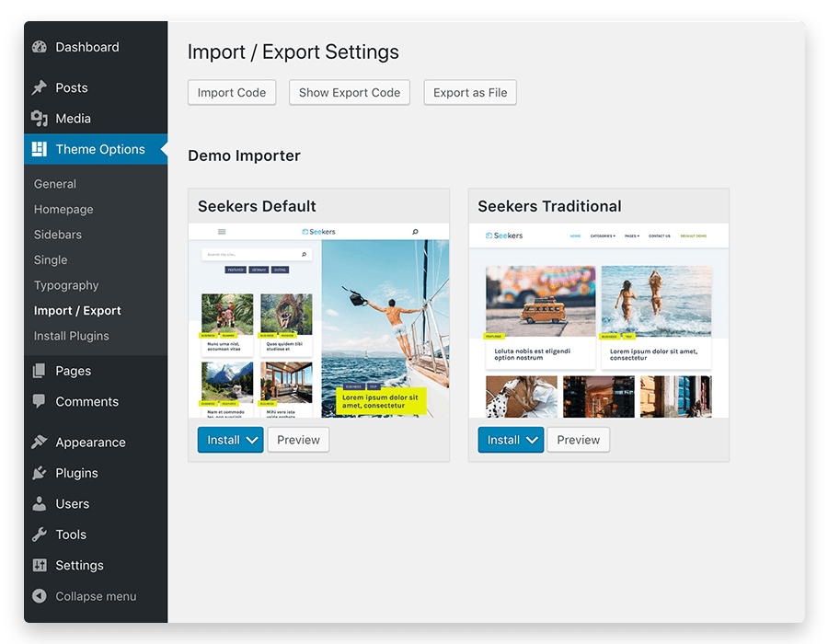The image size is (828, 644).
Task: Click the Comments speech bubble icon
Action: (x=39, y=402)
